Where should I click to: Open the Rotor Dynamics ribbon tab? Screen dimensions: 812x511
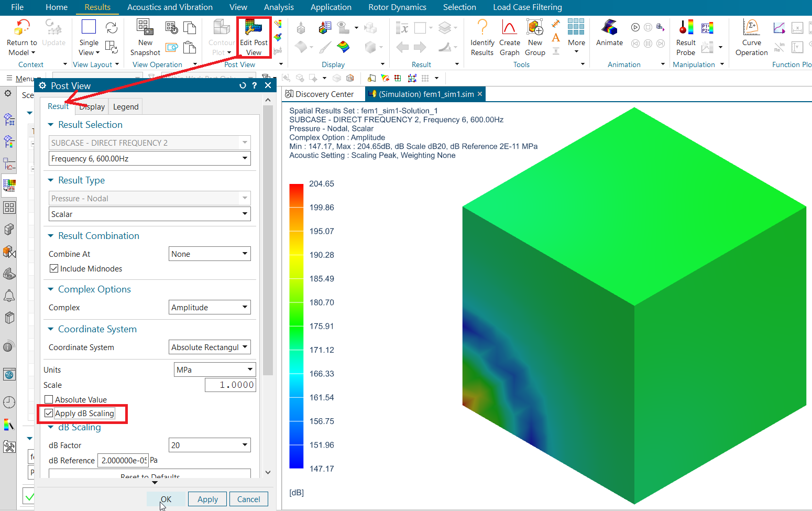397,7
